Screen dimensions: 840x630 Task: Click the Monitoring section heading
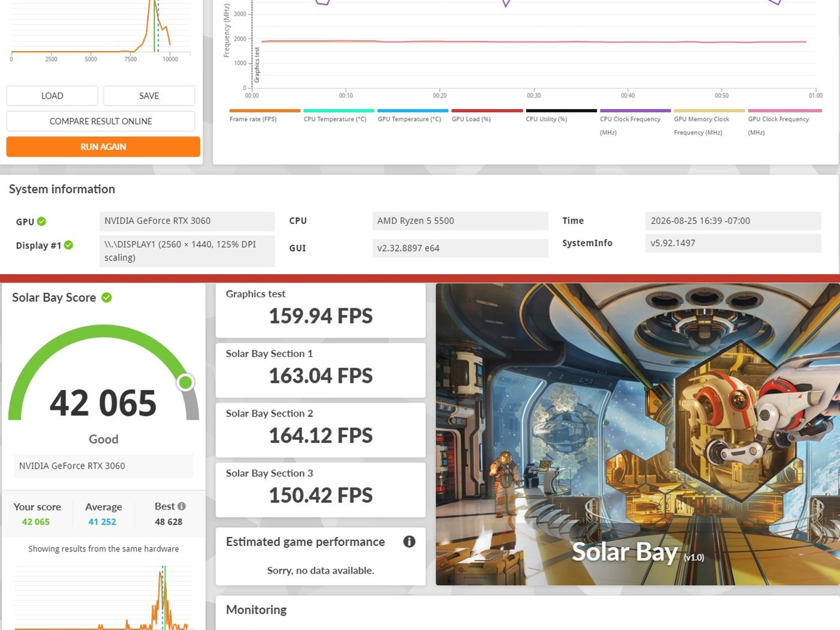(x=256, y=610)
